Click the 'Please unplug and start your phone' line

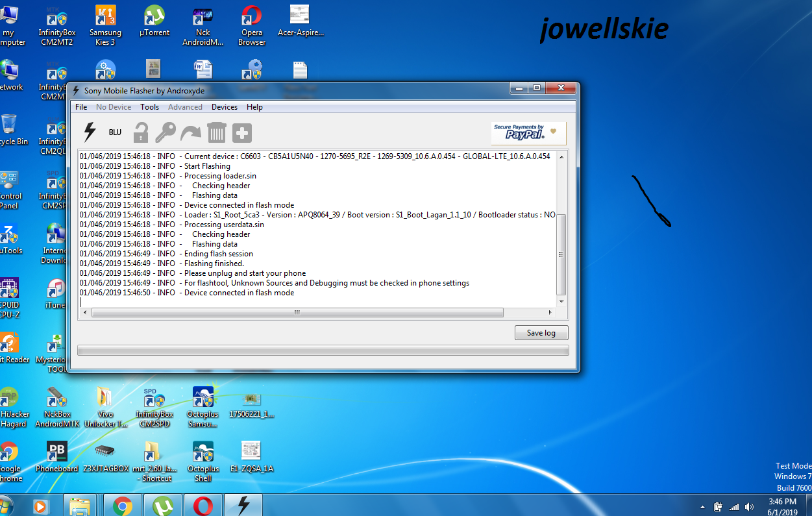pyautogui.click(x=192, y=273)
